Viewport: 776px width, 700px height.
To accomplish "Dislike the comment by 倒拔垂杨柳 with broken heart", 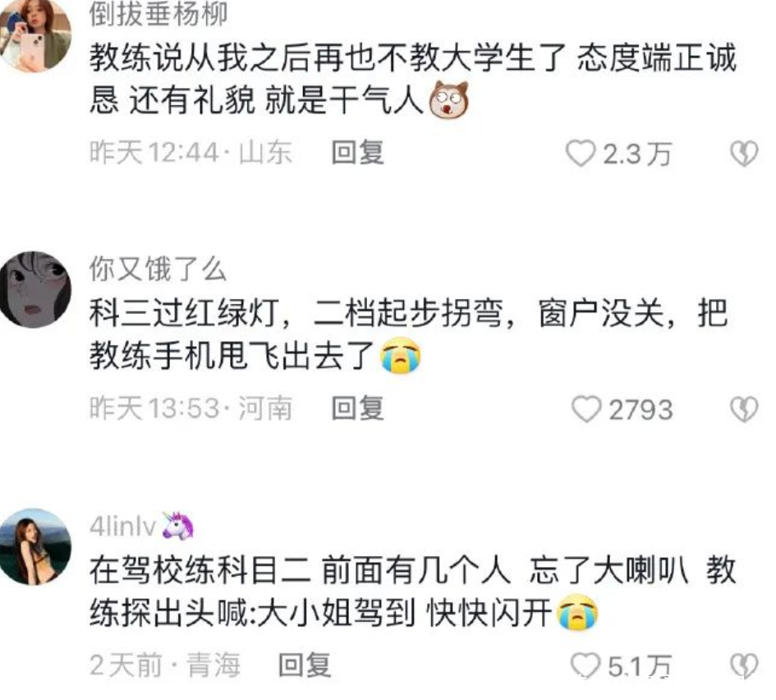I will click(744, 154).
